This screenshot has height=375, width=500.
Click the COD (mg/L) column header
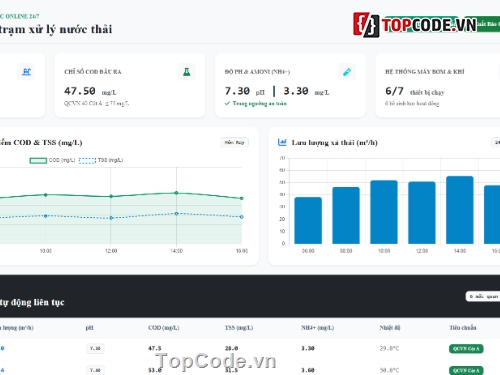click(164, 328)
